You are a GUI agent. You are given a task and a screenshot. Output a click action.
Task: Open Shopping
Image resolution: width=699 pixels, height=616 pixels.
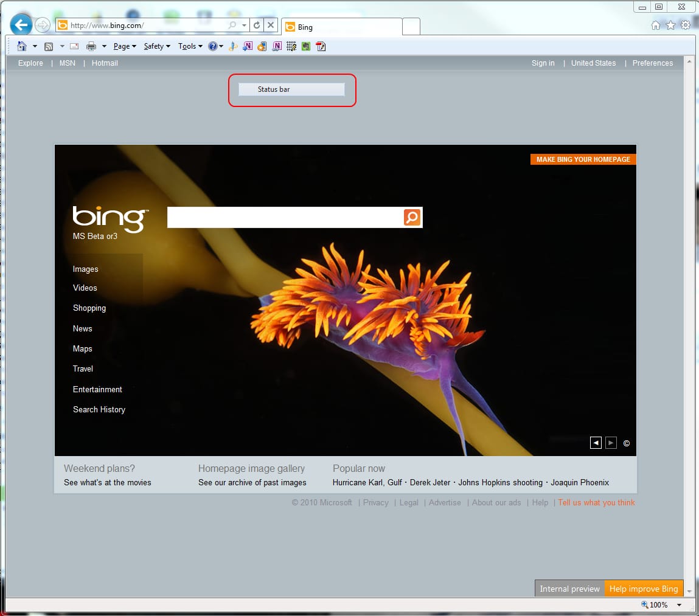(x=89, y=308)
